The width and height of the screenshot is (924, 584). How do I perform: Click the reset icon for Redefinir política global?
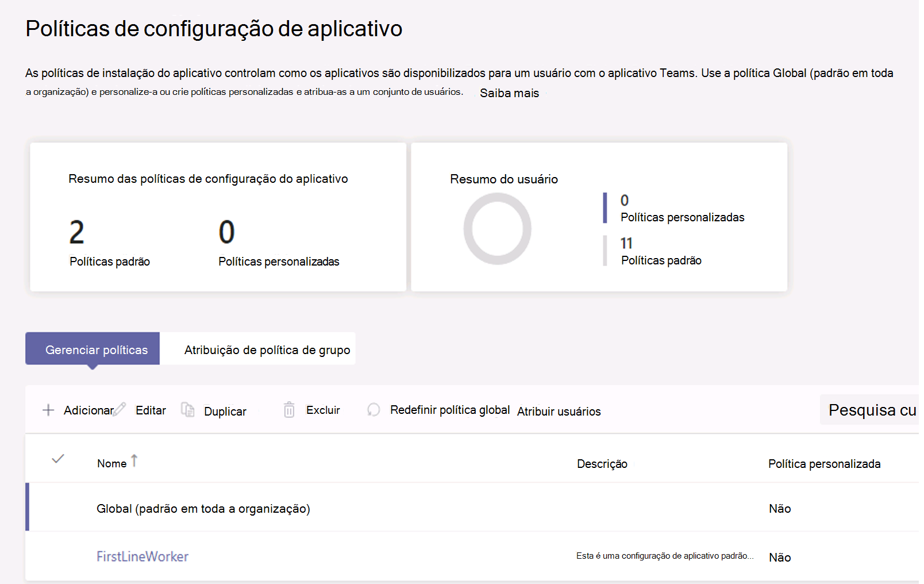point(374,410)
